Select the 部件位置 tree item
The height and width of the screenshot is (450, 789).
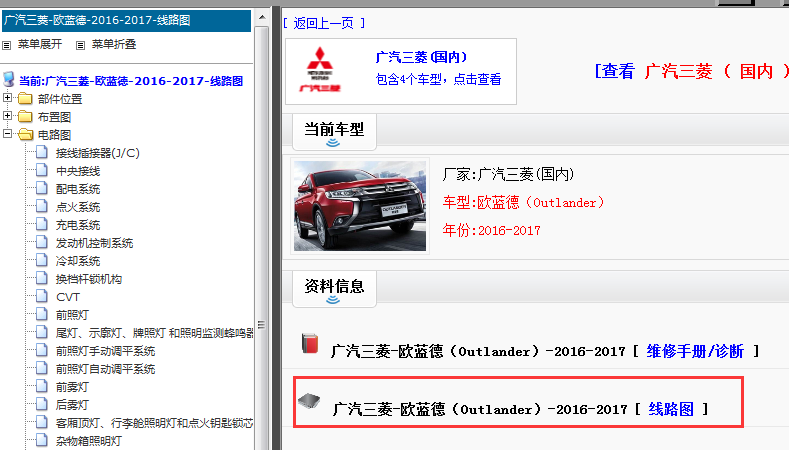tap(60, 99)
